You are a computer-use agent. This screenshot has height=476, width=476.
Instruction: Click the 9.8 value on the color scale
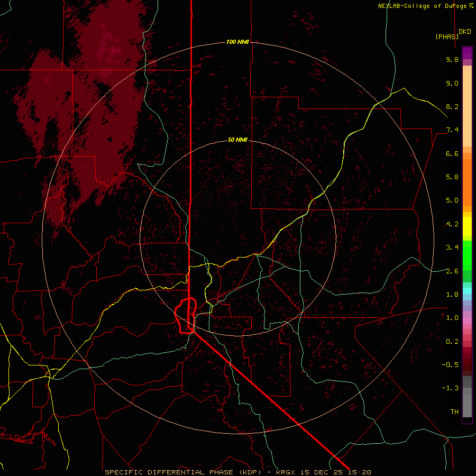coord(452,59)
